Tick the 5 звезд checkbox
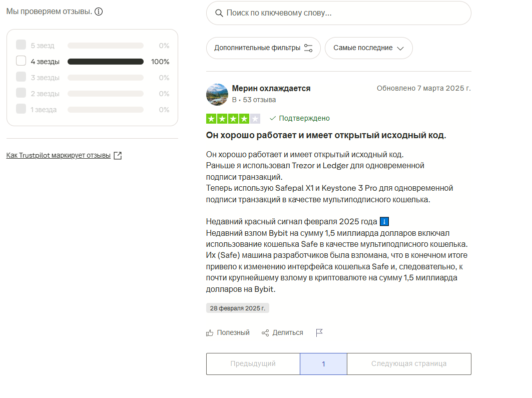The height and width of the screenshot is (398, 532). click(x=21, y=45)
